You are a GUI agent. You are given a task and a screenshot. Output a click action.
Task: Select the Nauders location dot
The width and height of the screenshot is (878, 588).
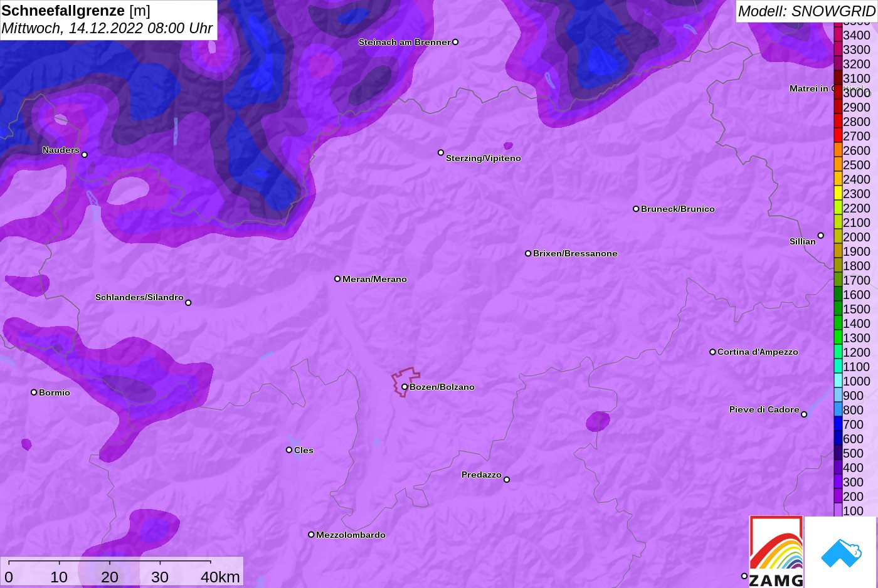coord(85,155)
